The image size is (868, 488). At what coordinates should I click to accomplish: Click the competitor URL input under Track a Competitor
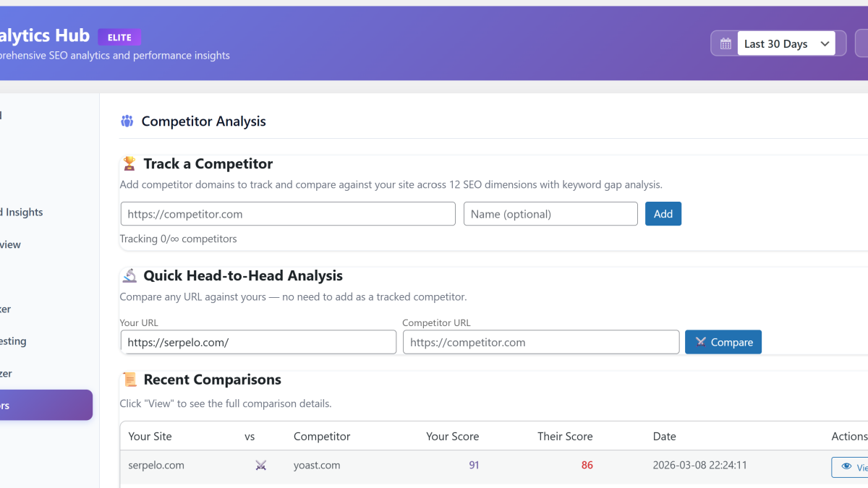point(287,213)
